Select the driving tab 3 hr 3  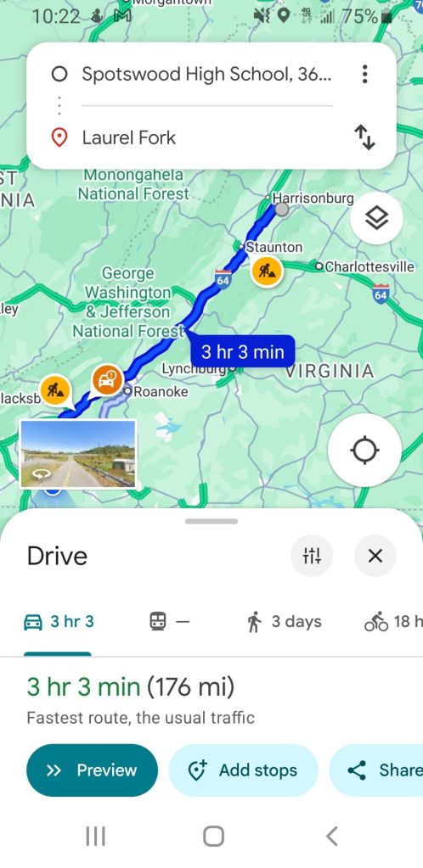(59, 622)
